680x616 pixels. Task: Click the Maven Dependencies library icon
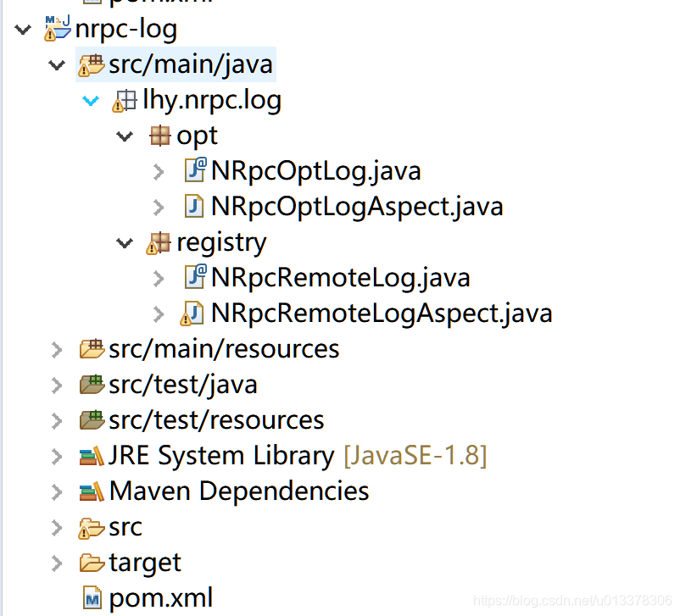(92, 491)
